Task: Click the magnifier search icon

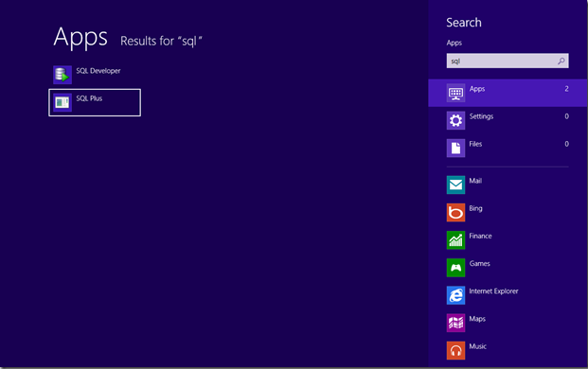Action: pos(561,61)
